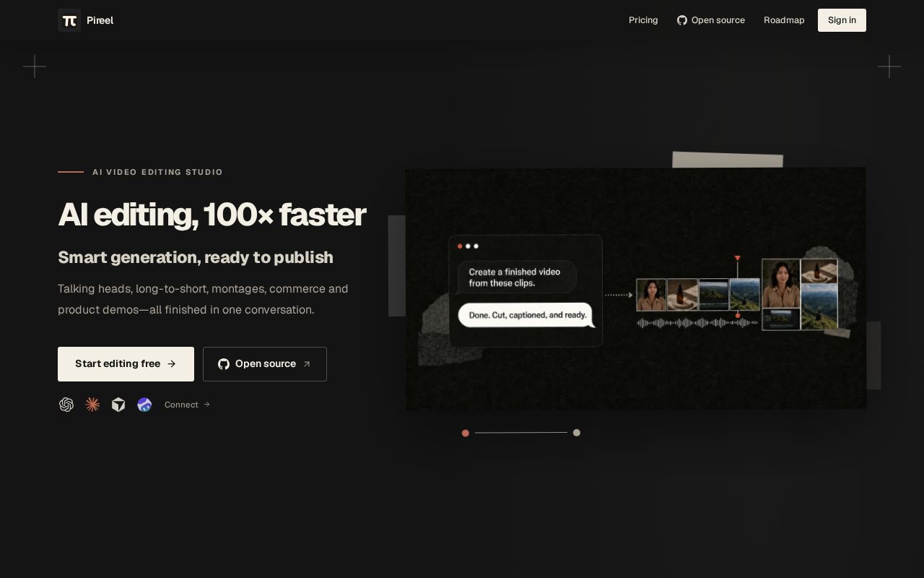Viewport: 924px width, 578px height.
Task: Click the orange Claude starburst icon
Action: tap(92, 405)
